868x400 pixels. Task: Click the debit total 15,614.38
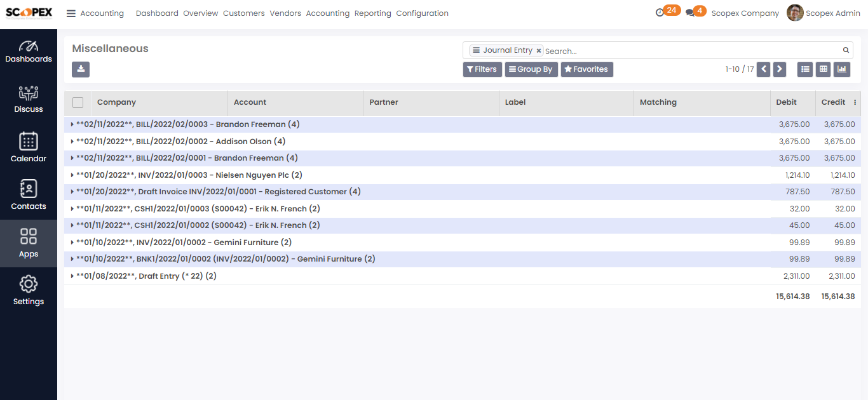793,297
